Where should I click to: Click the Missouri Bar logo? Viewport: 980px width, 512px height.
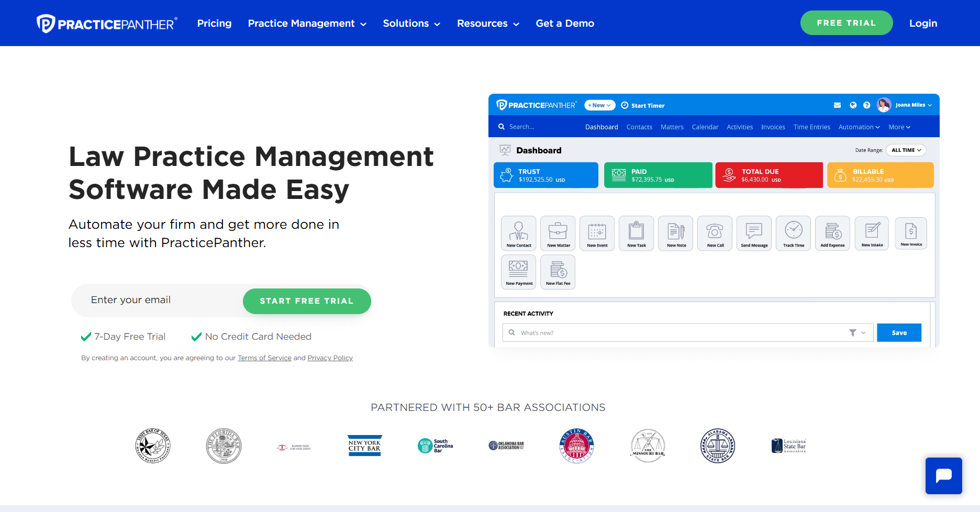(x=648, y=446)
